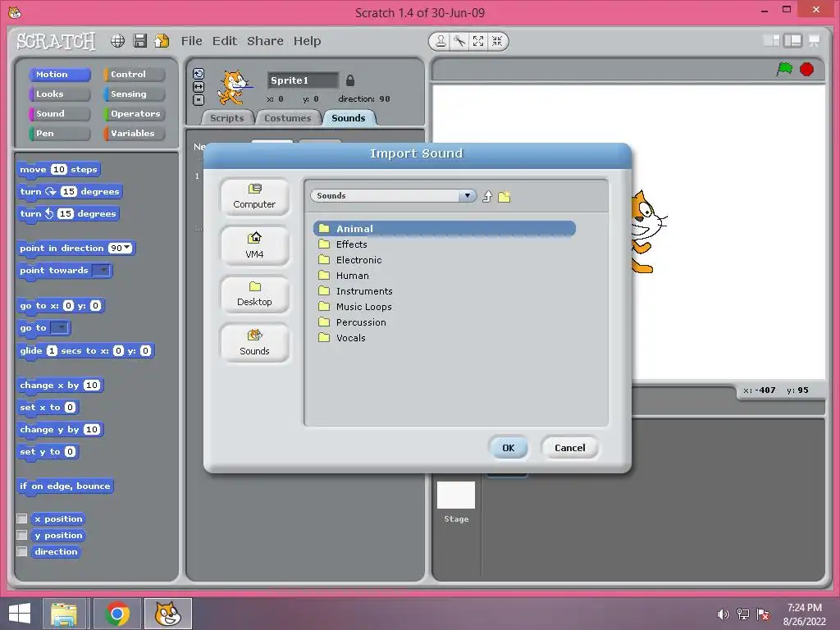Open the Edit menu
The image size is (840, 630).
[x=225, y=41]
